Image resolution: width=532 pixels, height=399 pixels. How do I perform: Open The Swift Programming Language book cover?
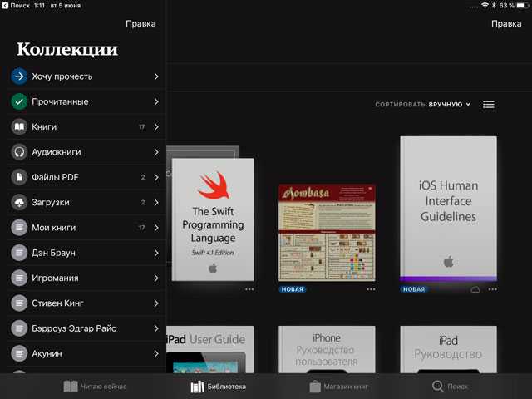tap(213, 219)
